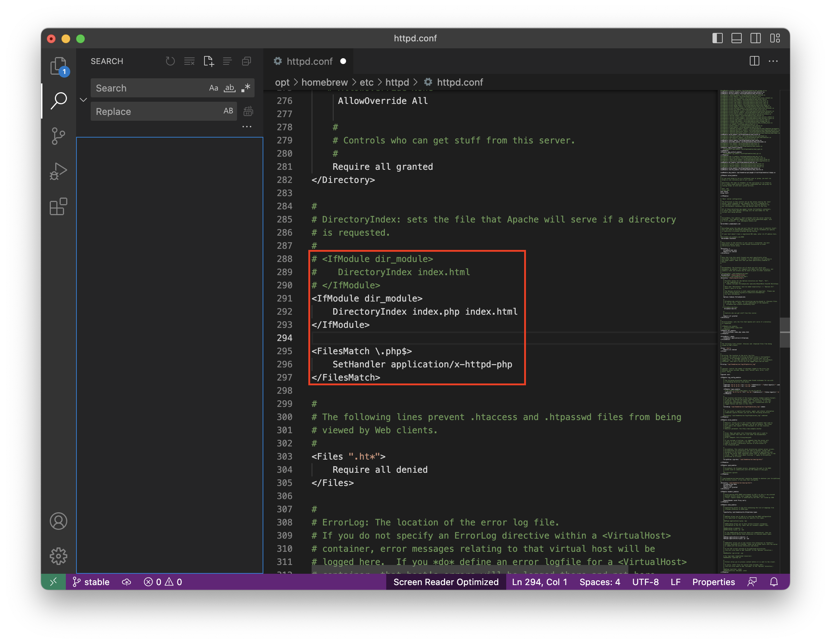Open the 'homebrew' breadcrumb segment
Image resolution: width=831 pixels, height=644 pixels.
[324, 82]
